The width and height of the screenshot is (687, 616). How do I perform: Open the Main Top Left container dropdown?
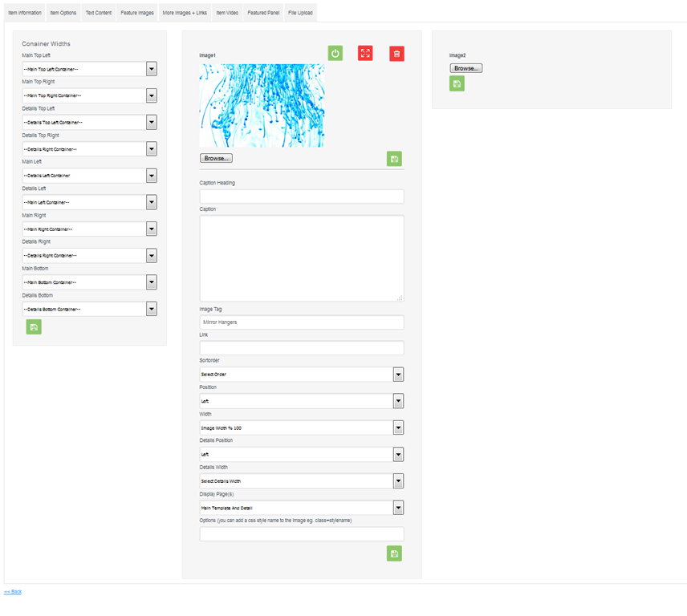89,69
